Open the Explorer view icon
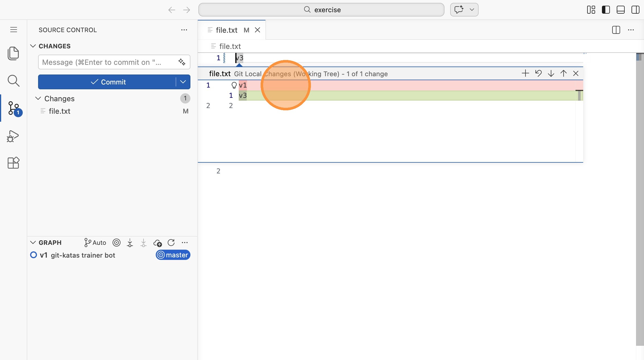Image resolution: width=644 pixels, height=360 pixels. tap(13, 53)
